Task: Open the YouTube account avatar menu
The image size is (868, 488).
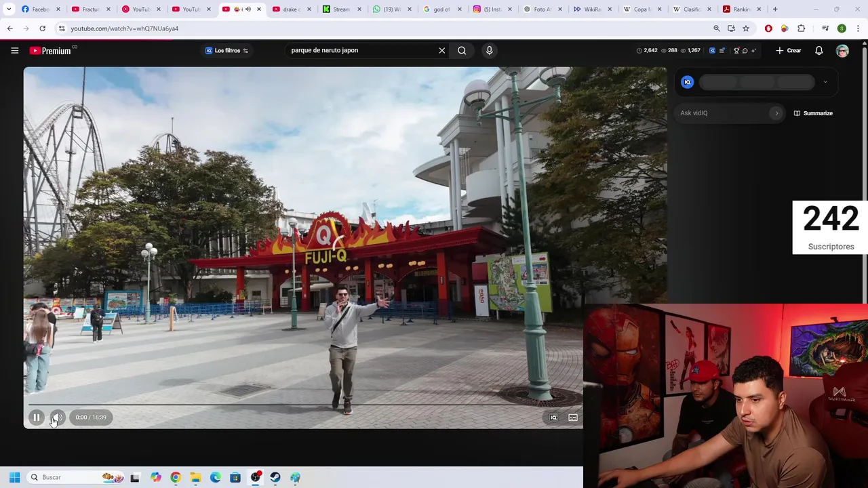Action: tap(842, 51)
